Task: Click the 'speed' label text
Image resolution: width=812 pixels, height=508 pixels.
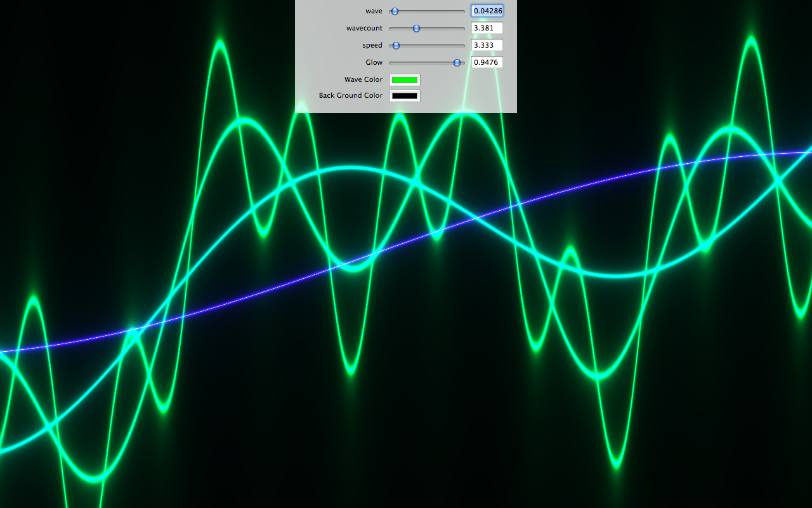Action: (x=372, y=46)
